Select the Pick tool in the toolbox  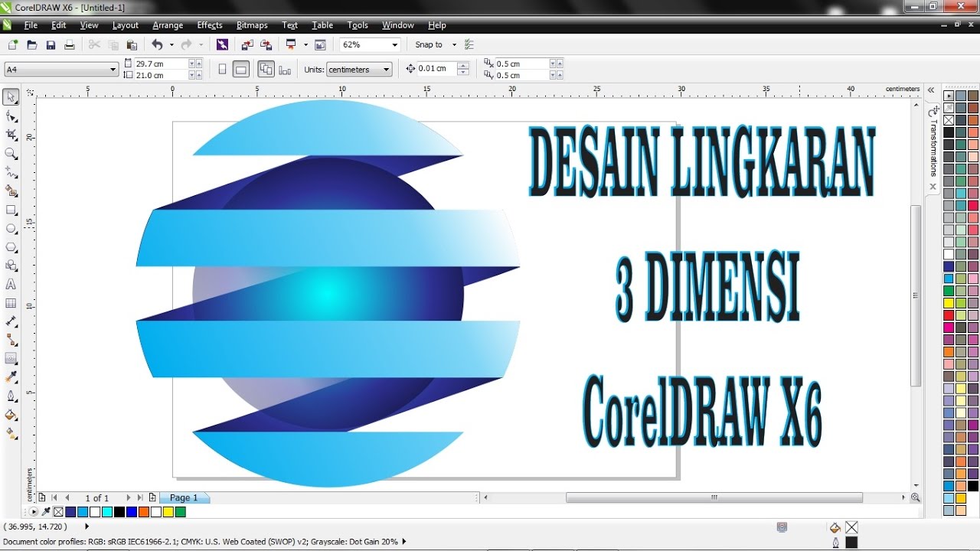(11, 97)
